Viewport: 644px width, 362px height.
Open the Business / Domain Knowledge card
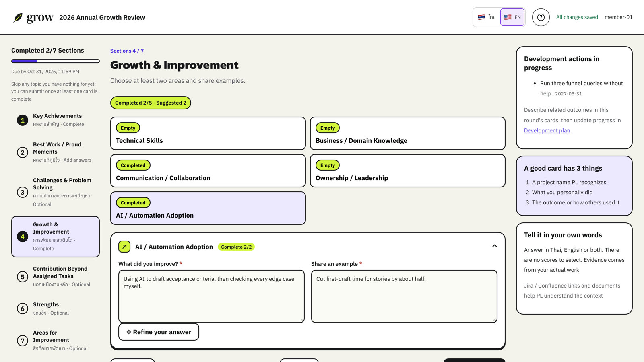click(408, 134)
